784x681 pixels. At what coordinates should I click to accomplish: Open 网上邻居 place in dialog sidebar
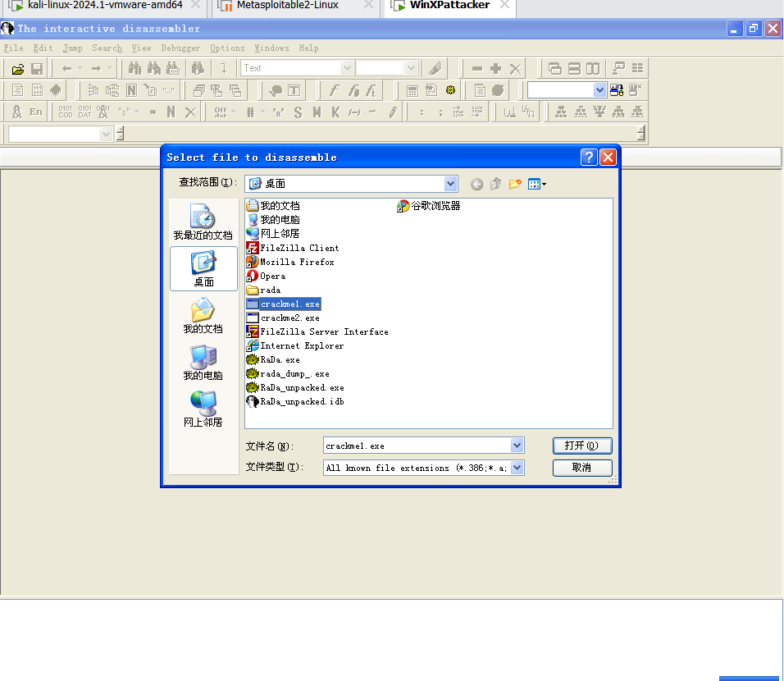tap(203, 409)
